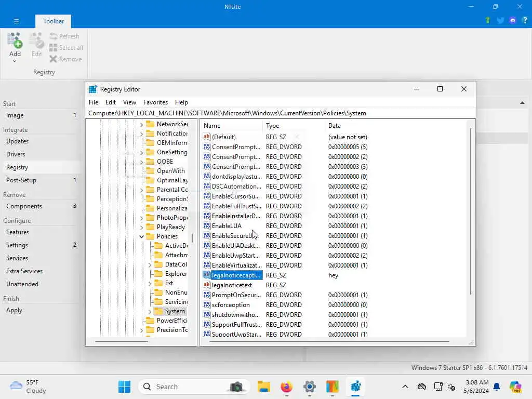Image resolution: width=532 pixels, height=399 pixels.
Task: Show hidden system tray icons
Action: click(405, 387)
